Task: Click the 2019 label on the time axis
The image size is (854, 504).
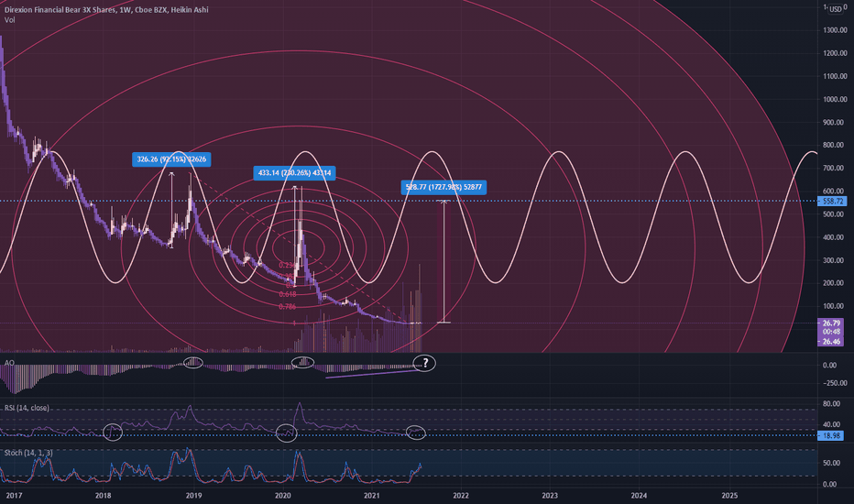Action: point(193,495)
